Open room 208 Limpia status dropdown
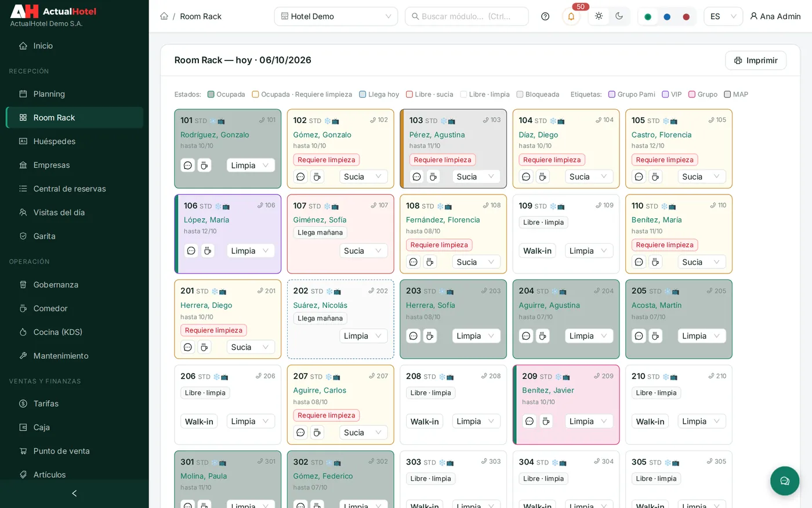The height and width of the screenshot is (508, 812). [x=476, y=421]
